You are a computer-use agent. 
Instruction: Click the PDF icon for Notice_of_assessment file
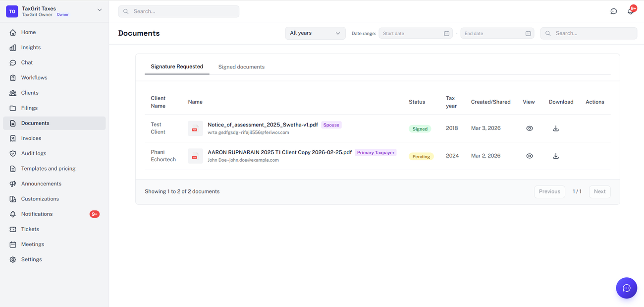point(195,128)
